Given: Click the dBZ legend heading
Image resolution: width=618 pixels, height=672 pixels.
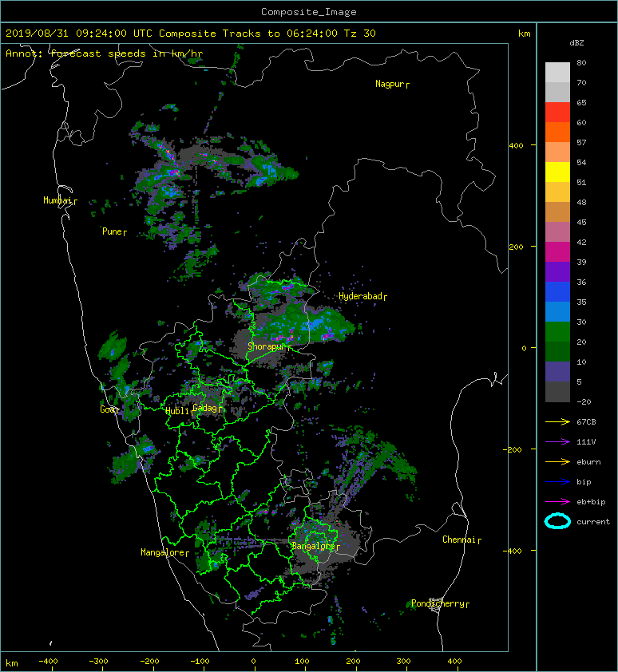Looking at the screenshot, I should click(576, 43).
